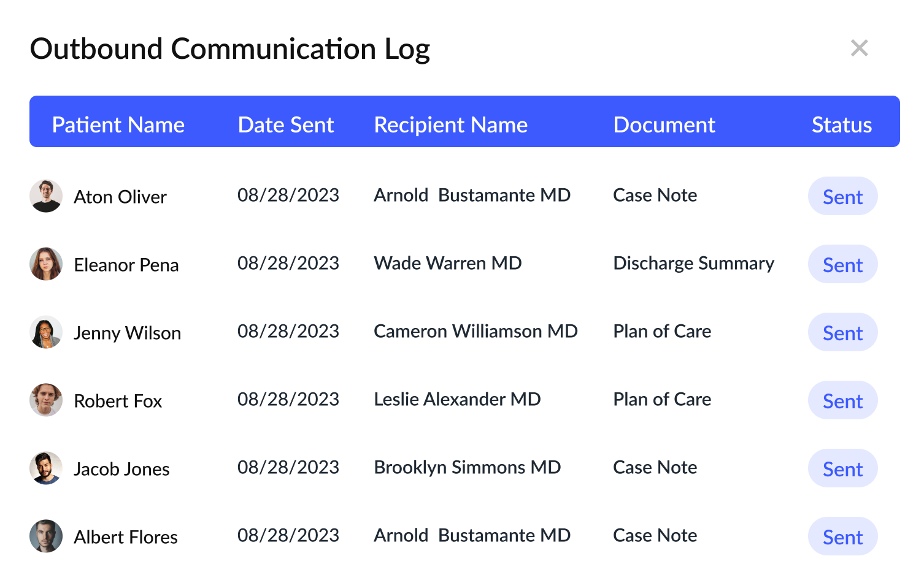Image resolution: width=924 pixels, height=583 pixels.
Task: Select the Discharge Summary document entry
Action: (x=694, y=263)
